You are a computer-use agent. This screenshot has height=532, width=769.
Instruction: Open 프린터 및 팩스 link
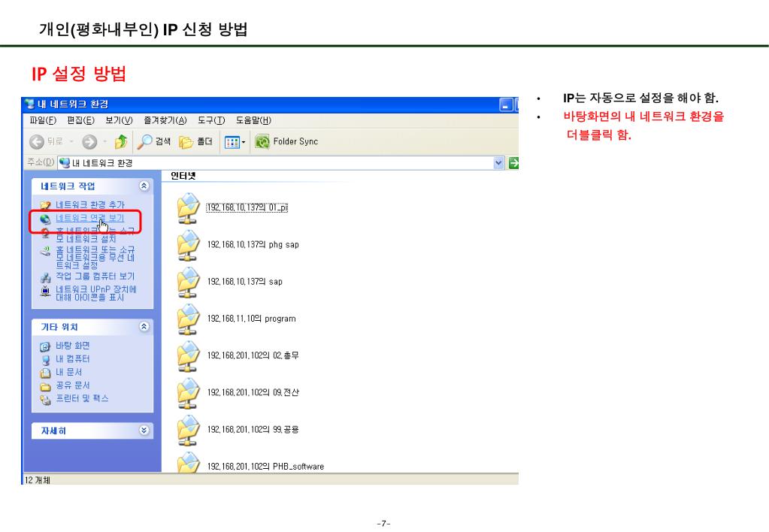pyautogui.click(x=82, y=399)
